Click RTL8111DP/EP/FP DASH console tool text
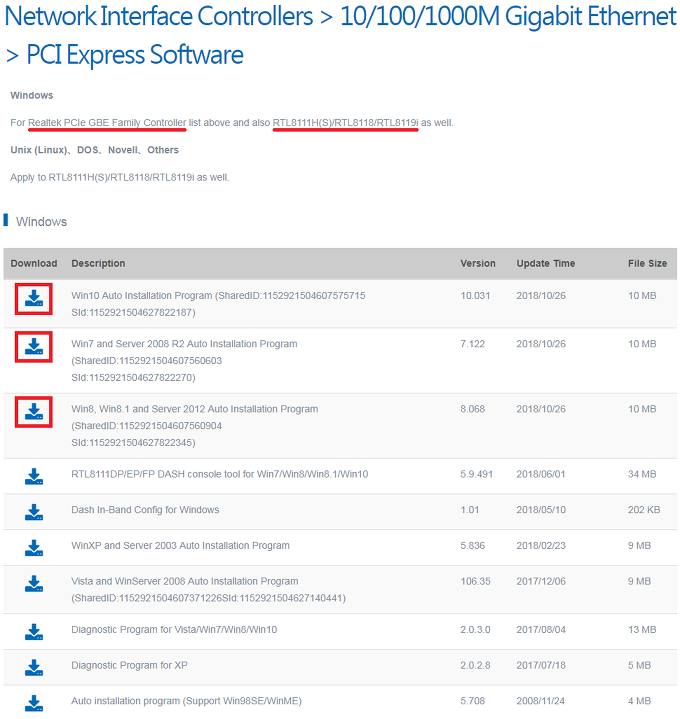 pos(220,474)
